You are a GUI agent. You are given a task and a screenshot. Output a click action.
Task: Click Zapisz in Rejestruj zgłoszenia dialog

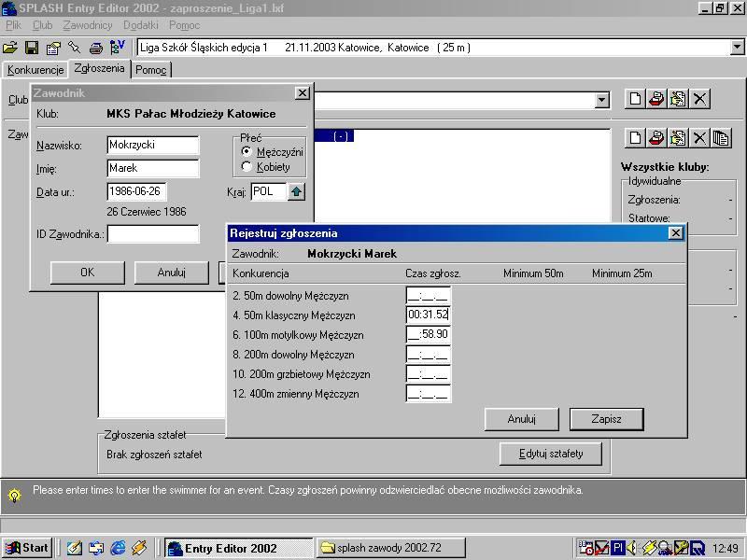tap(606, 419)
